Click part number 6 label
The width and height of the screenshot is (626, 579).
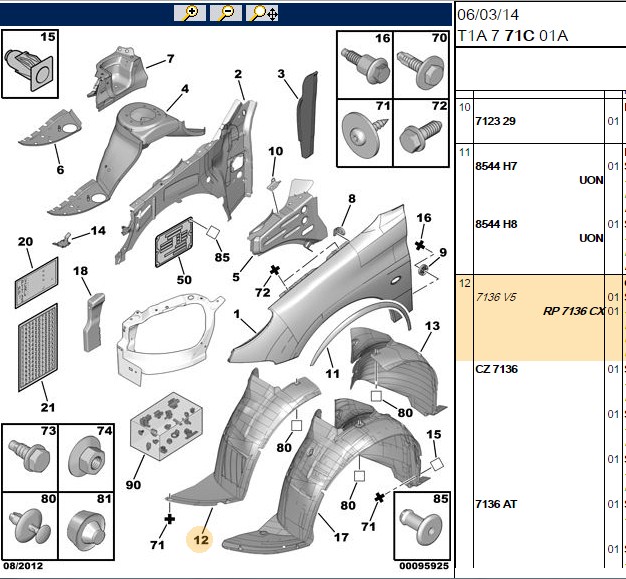(60, 170)
